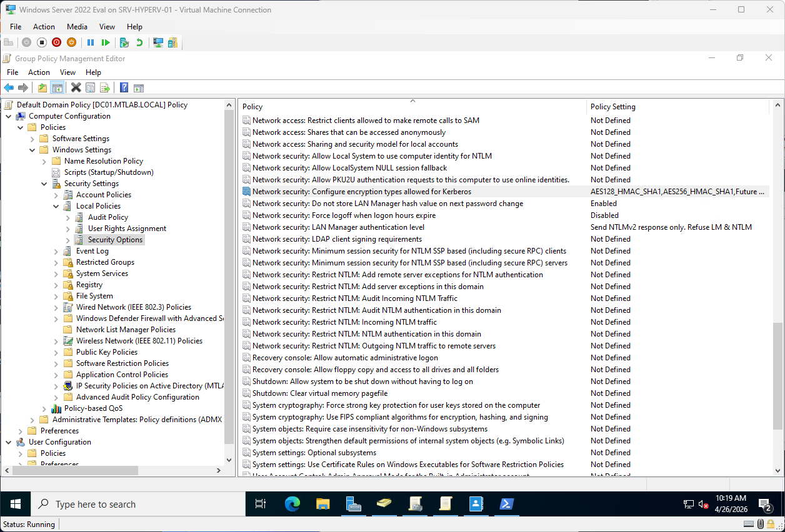Viewport: 785px width, 532px height.
Task: Select Advanced Audit Policy Configuration node
Action: coord(137,397)
